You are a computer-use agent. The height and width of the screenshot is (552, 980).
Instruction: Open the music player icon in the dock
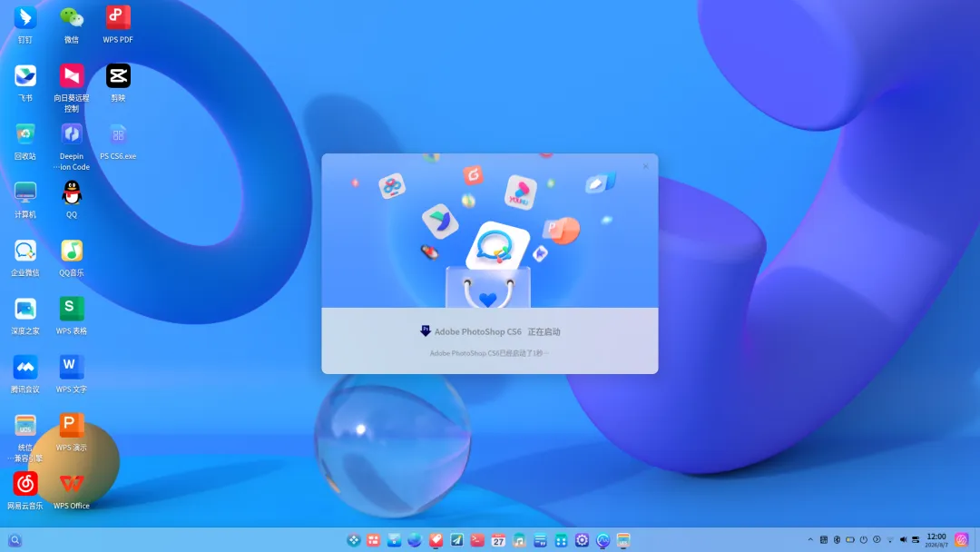(519, 540)
